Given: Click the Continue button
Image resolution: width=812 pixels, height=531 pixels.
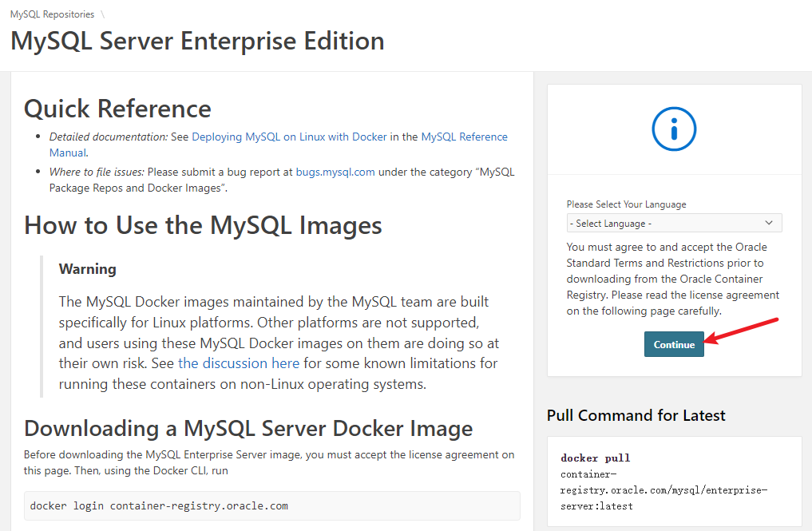Looking at the screenshot, I should coord(674,344).
